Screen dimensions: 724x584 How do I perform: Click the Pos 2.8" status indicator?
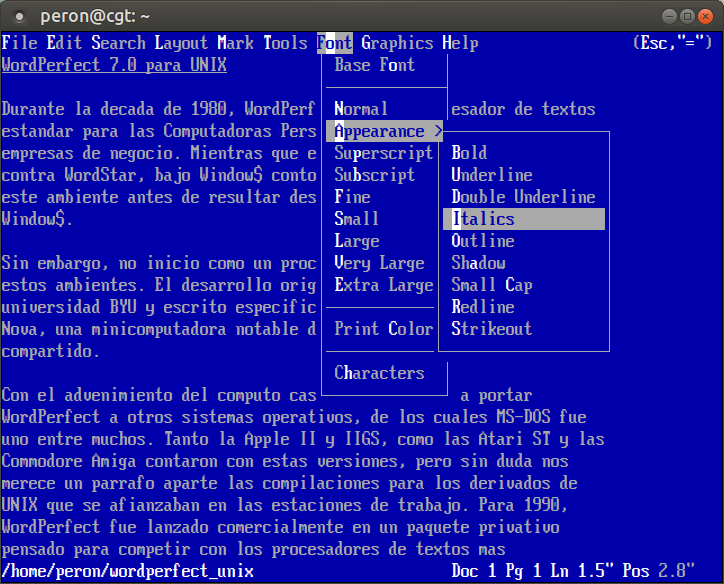[x=658, y=572]
